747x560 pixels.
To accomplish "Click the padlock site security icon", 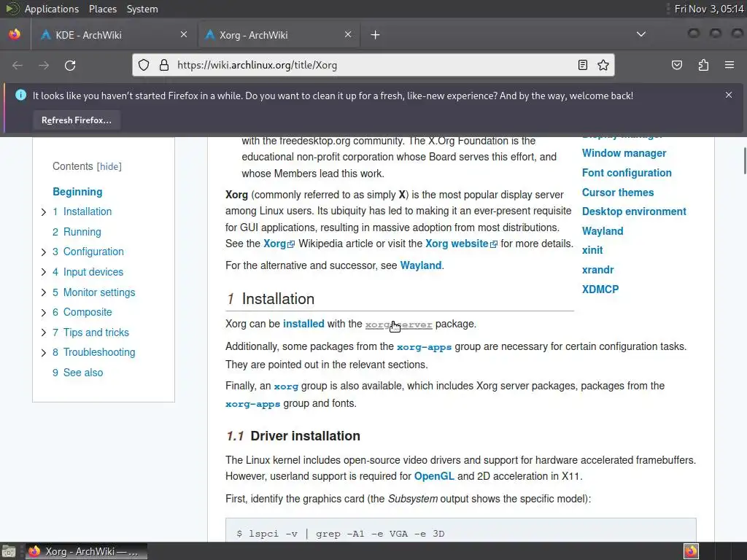I will 164,65.
